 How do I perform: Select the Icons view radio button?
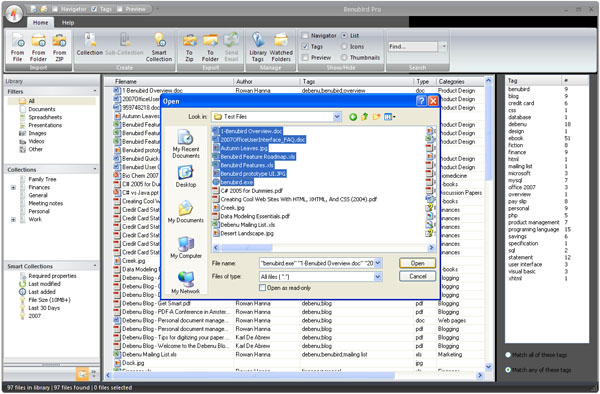[344, 46]
